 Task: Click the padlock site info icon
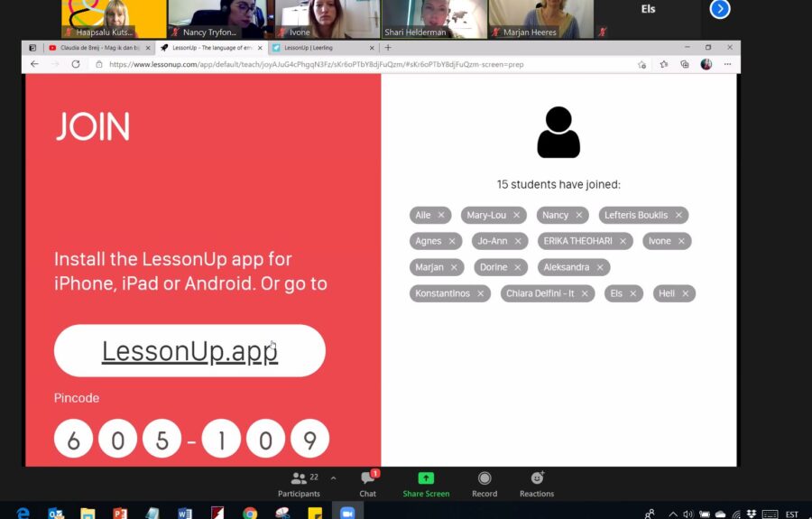tap(99, 65)
